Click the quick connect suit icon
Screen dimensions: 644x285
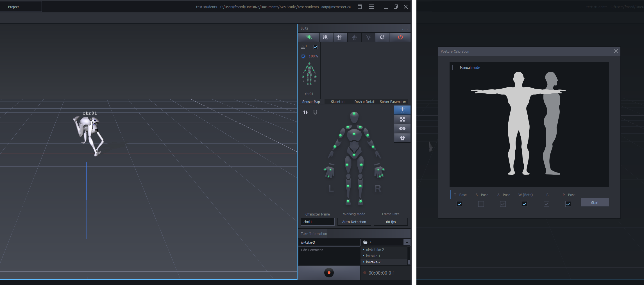pyautogui.click(x=309, y=37)
